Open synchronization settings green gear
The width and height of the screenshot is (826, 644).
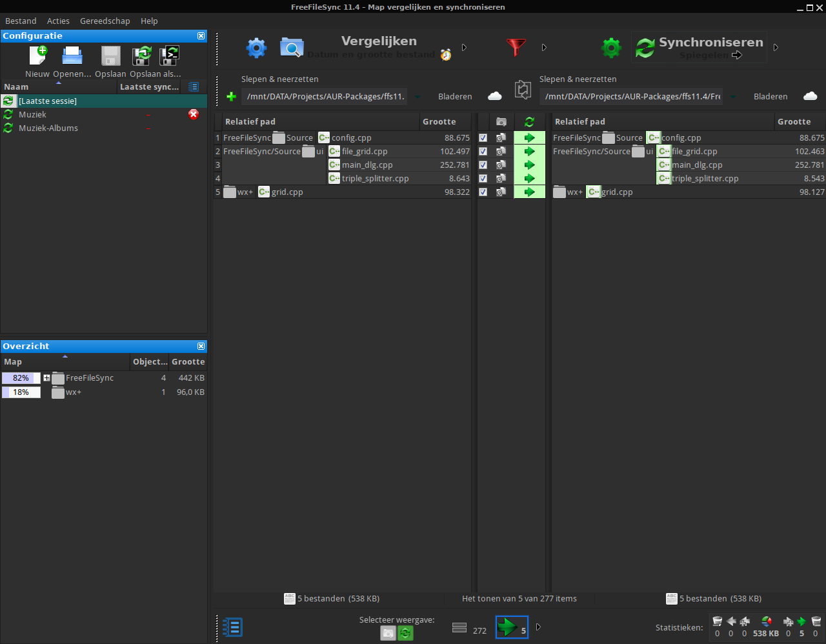[611, 48]
